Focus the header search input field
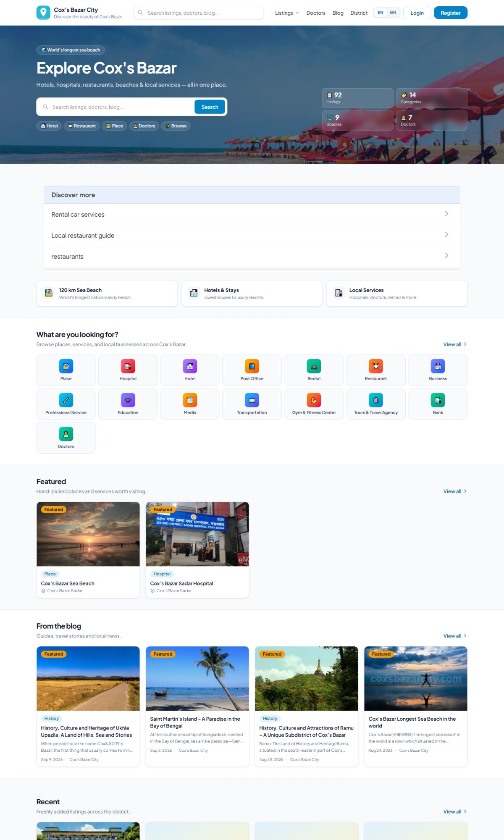The width and height of the screenshot is (504, 840). pyautogui.click(x=199, y=13)
